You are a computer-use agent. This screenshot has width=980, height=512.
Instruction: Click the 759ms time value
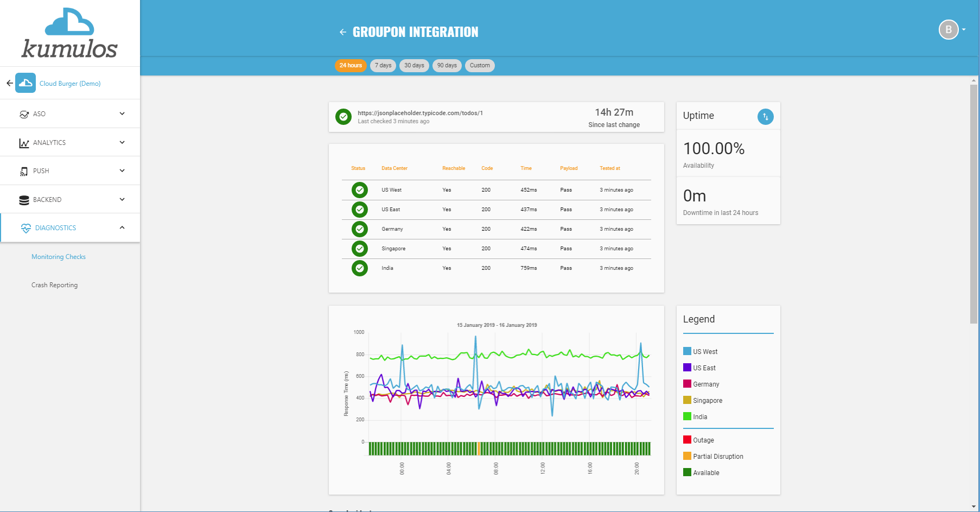529,268
